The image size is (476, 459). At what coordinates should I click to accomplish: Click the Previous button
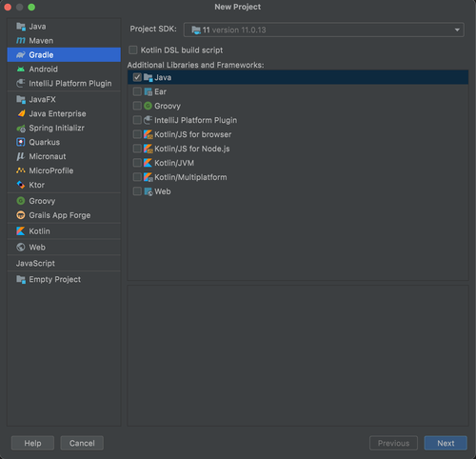pyautogui.click(x=393, y=443)
